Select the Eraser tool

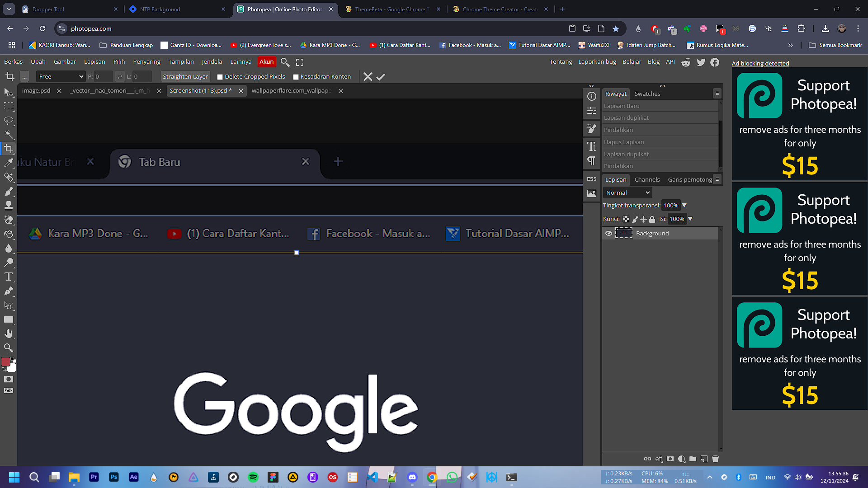(9, 220)
